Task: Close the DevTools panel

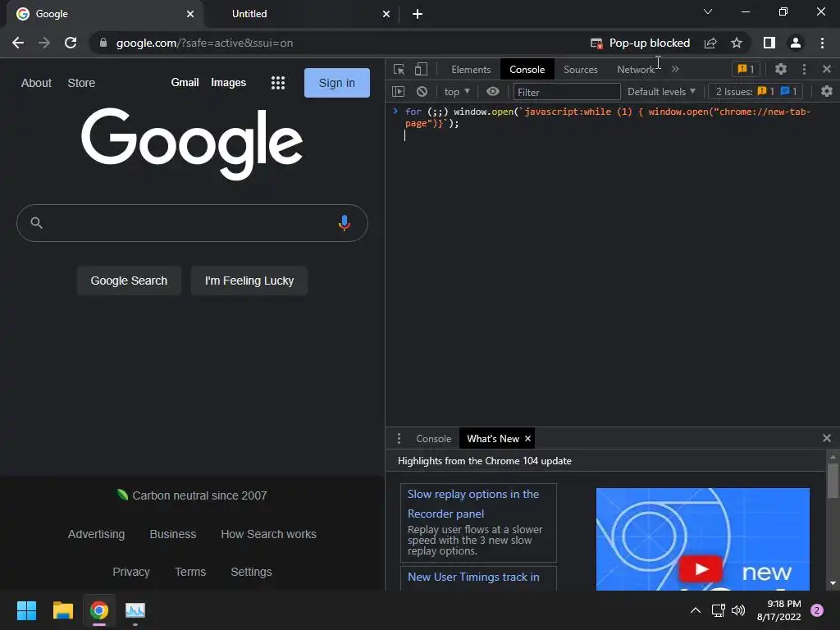Action: click(827, 69)
